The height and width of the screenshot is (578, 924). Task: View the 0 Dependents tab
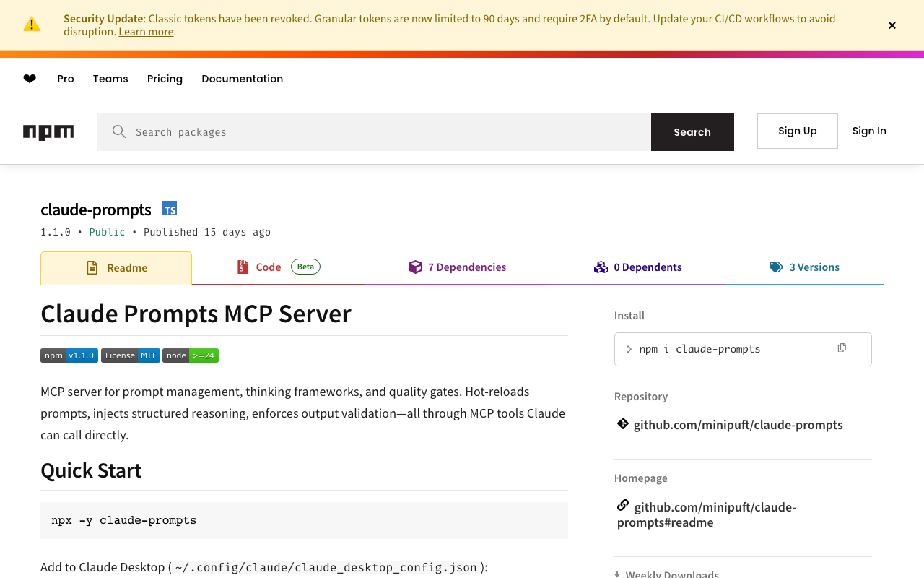click(x=638, y=267)
